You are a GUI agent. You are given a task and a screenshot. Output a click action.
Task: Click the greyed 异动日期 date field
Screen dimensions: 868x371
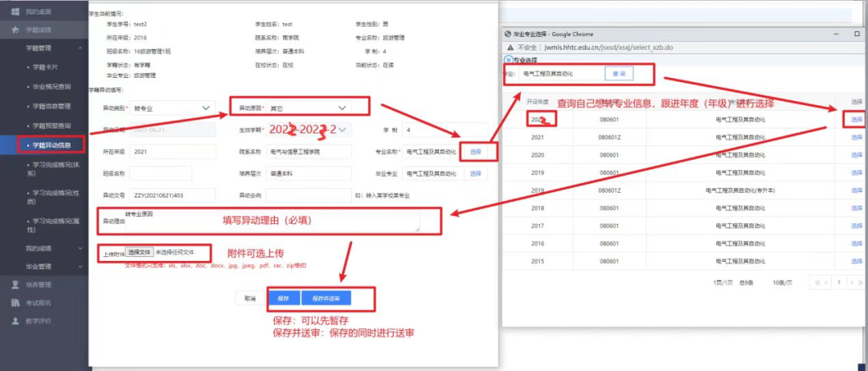tap(173, 129)
